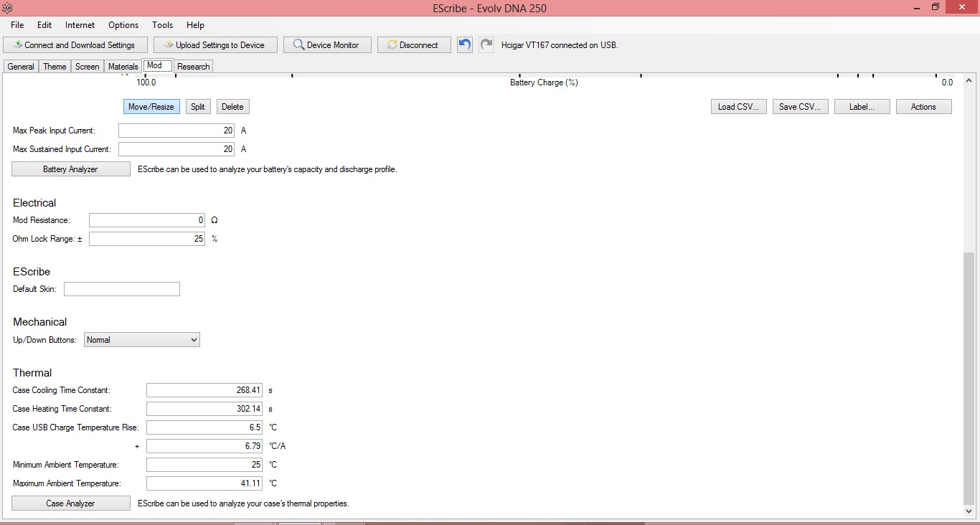Click the Mod Resistance input field
The image size is (980, 525).
click(147, 220)
